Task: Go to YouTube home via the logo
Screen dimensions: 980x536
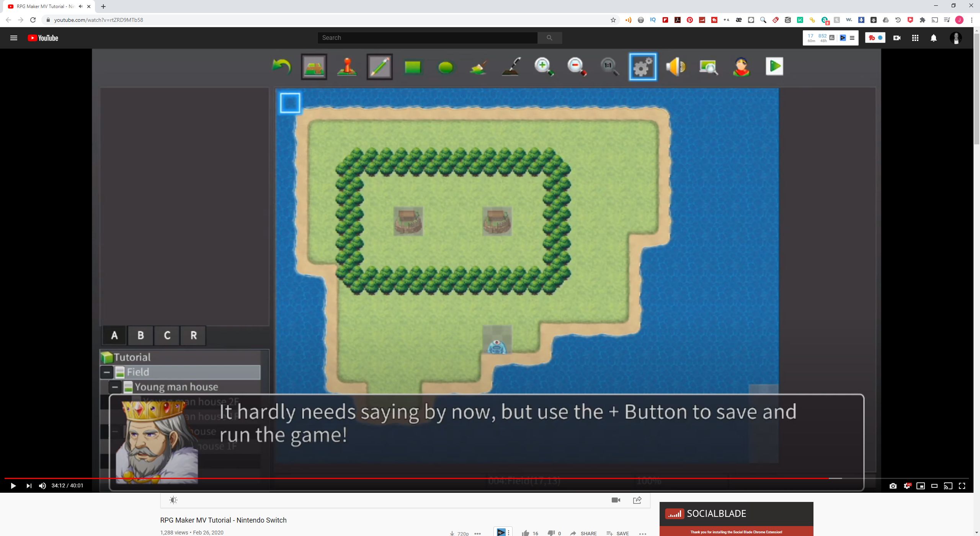Action: click(43, 38)
